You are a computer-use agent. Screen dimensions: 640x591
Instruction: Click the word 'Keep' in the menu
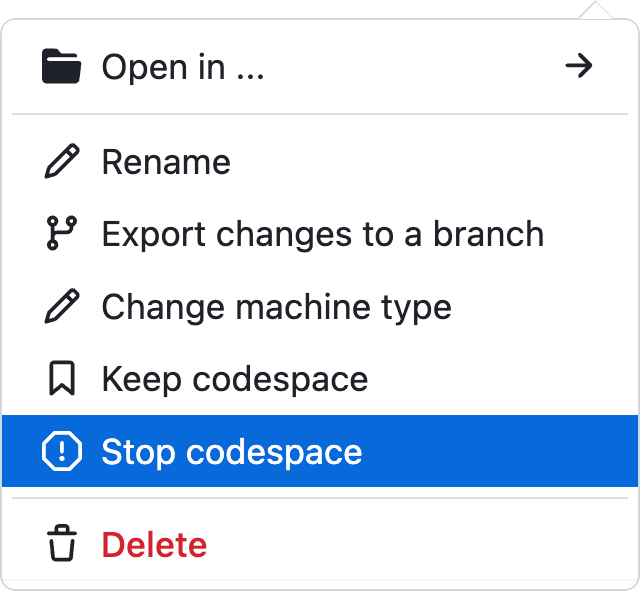tap(141, 379)
